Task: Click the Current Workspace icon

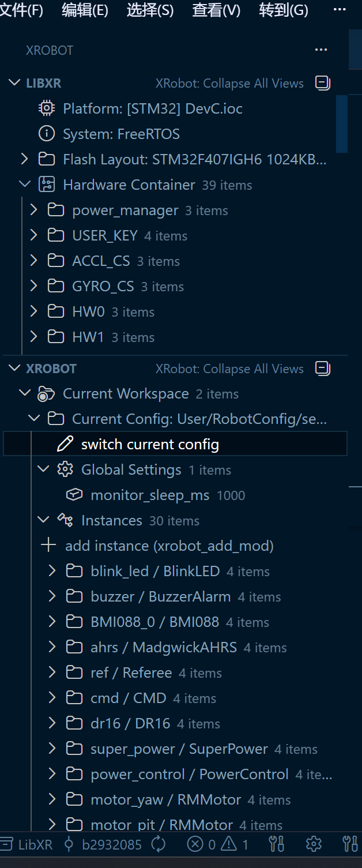Action: tap(47, 393)
